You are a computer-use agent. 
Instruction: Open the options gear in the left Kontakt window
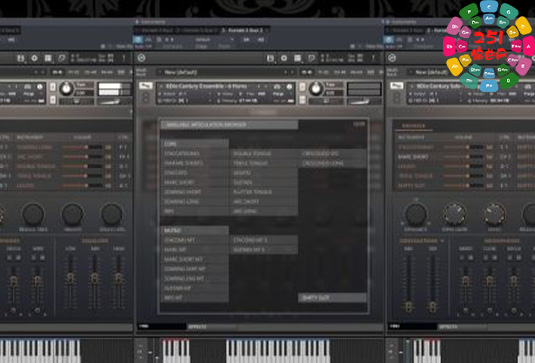point(34,58)
